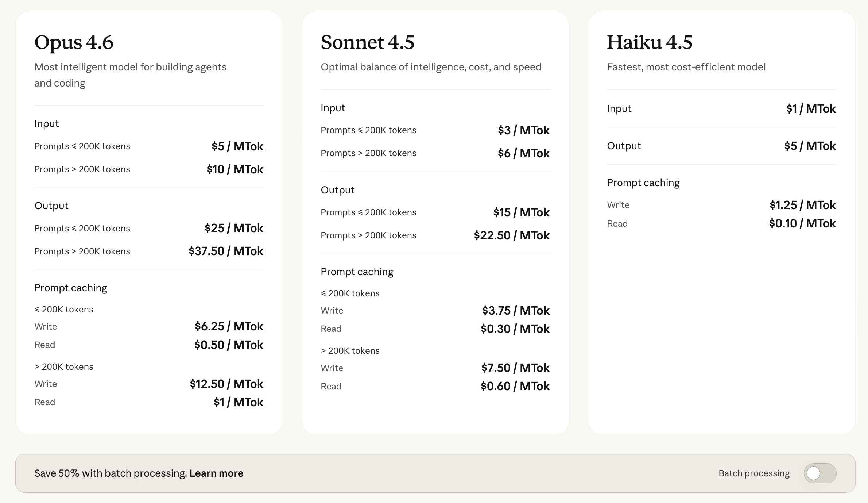Select the $37.50 / MTok Opus output price
The width and height of the screenshot is (868, 503).
pyautogui.click(x=226, y=251)
